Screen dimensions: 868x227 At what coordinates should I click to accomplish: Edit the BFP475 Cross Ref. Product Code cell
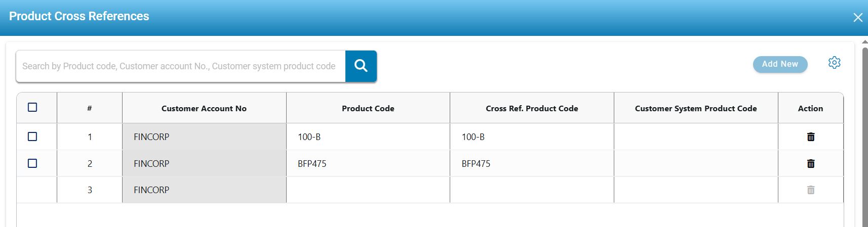(531, 164)
